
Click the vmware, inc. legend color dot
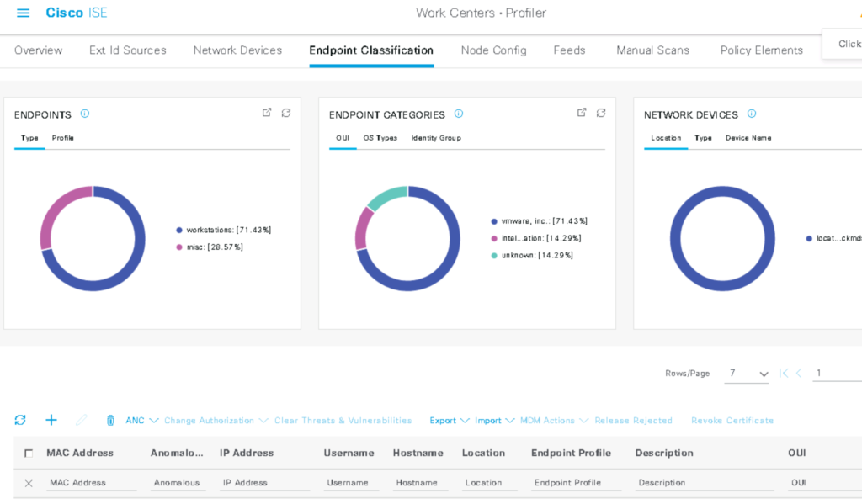[494, 221]
